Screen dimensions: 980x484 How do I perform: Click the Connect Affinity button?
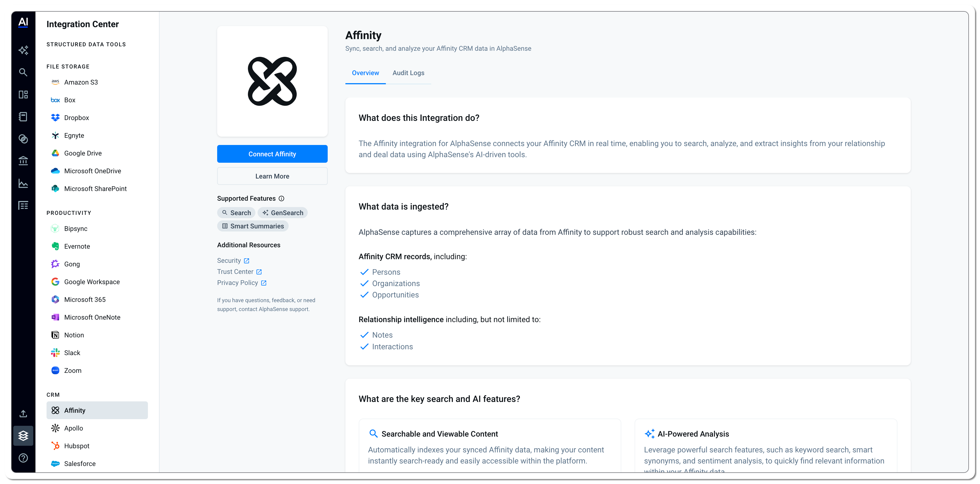click(x=272, y=154)
